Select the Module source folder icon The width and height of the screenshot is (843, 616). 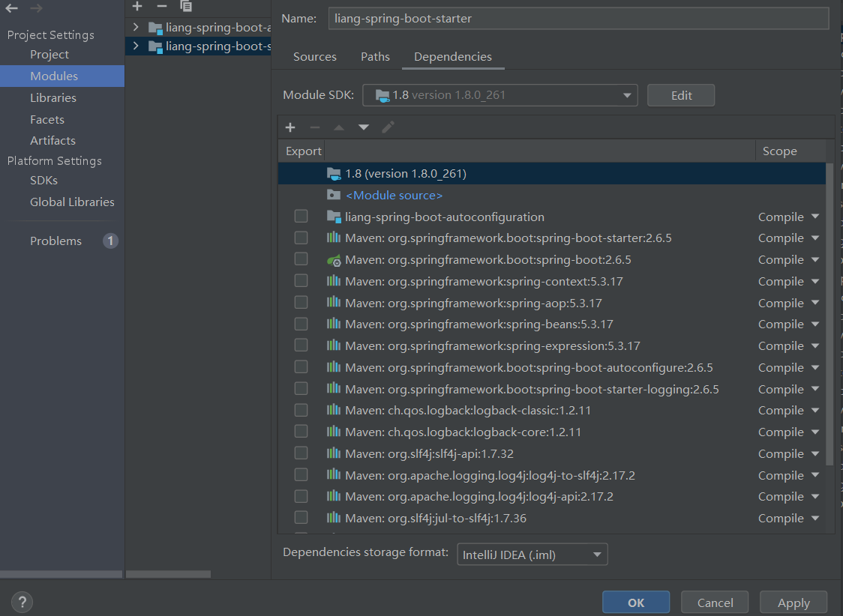coord(334,195)
